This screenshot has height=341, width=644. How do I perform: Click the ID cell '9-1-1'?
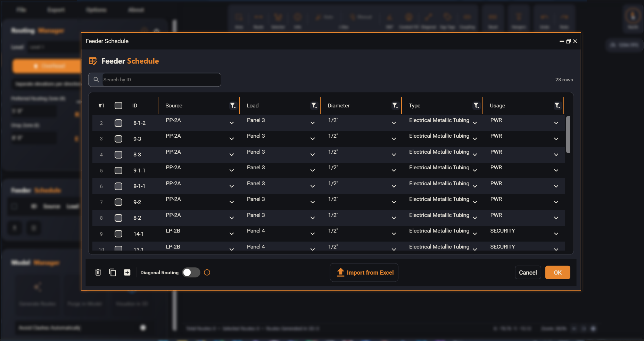139,171
